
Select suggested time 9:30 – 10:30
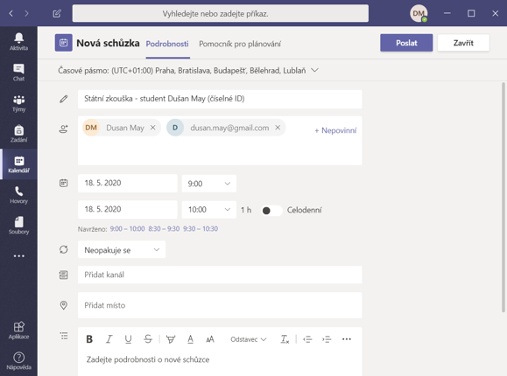point(200,229)
